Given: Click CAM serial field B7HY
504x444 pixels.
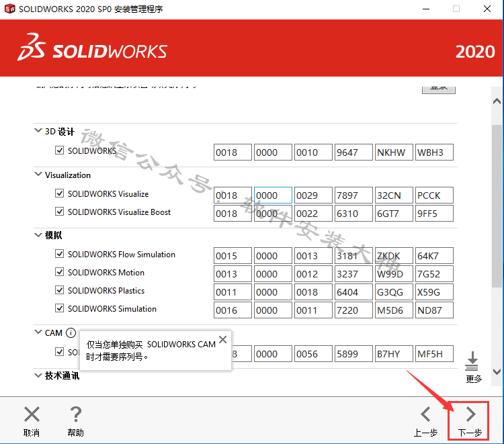Looking at the screenshot, I should click(x=394, y=353).
